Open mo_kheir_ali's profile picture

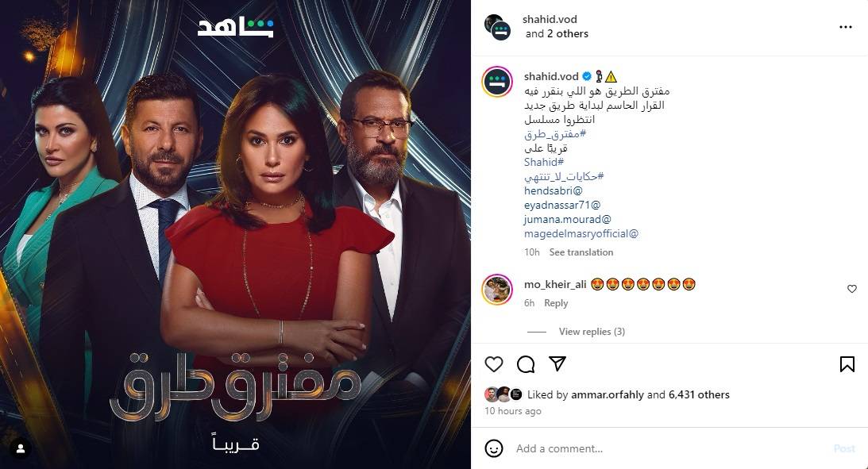[x=497, y=289]
